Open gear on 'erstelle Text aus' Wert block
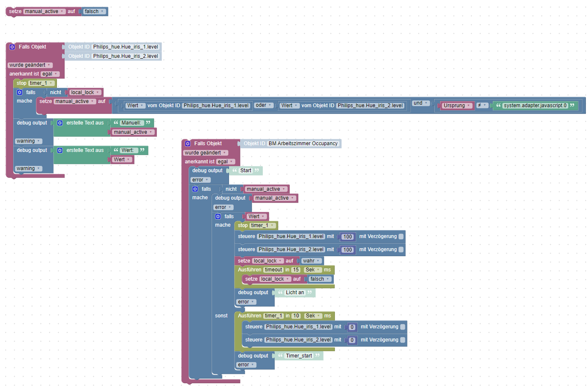 tap(60, 150)
